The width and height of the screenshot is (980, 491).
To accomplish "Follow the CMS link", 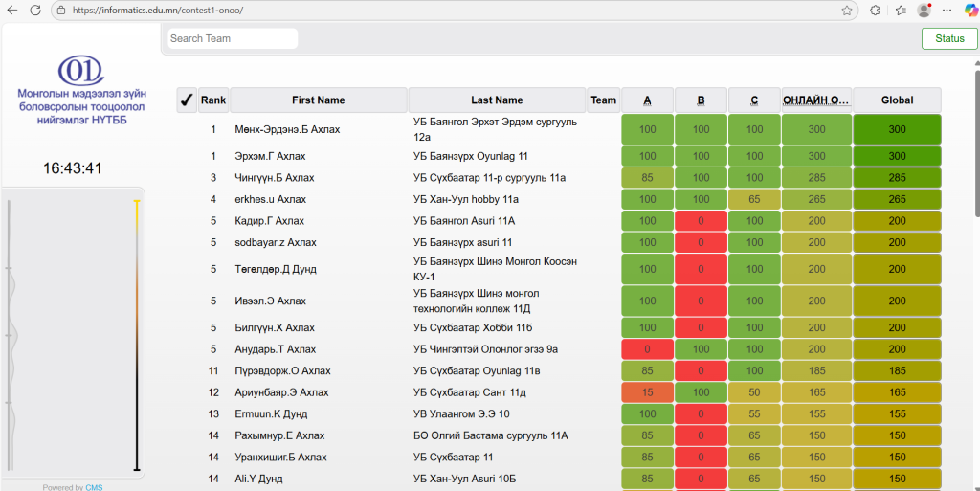I will point(94,487).
